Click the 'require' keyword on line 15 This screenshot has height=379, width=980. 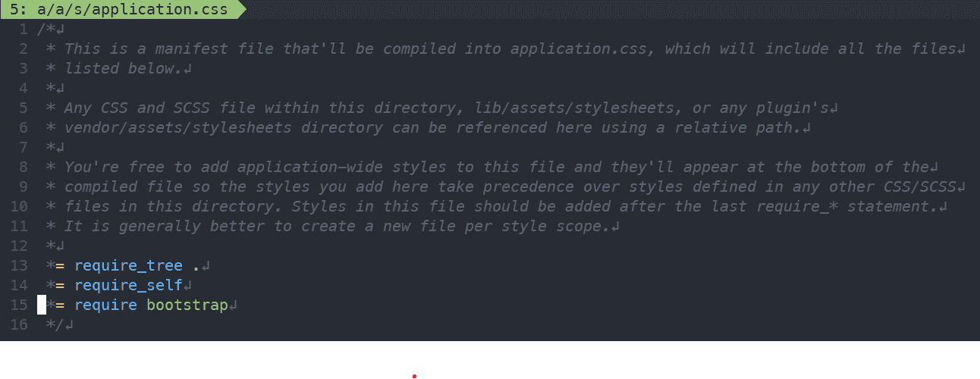105,305
